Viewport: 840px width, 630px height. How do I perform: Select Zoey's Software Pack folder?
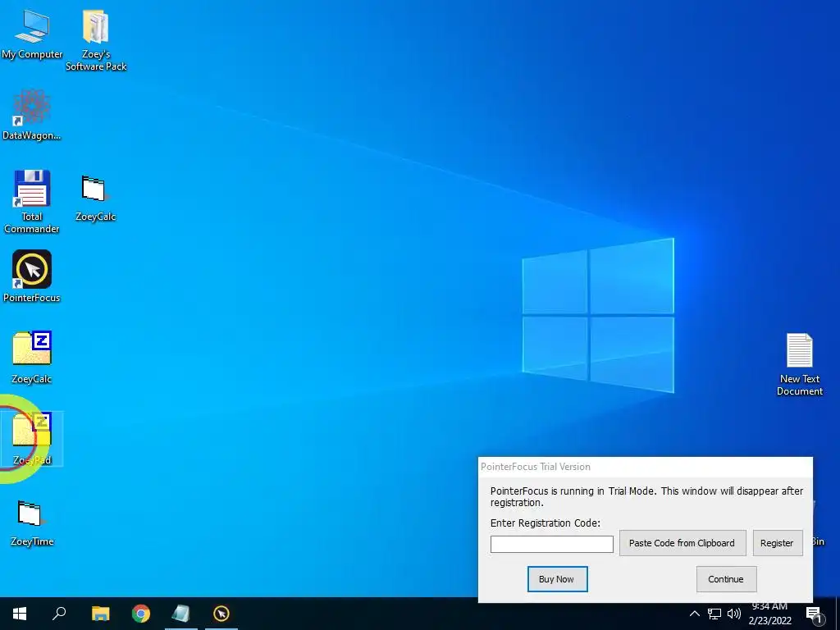[x=96, y=40]
